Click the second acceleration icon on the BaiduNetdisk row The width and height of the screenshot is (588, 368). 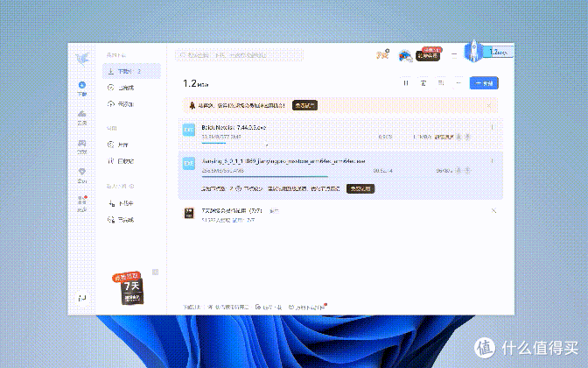click(467, 137)
